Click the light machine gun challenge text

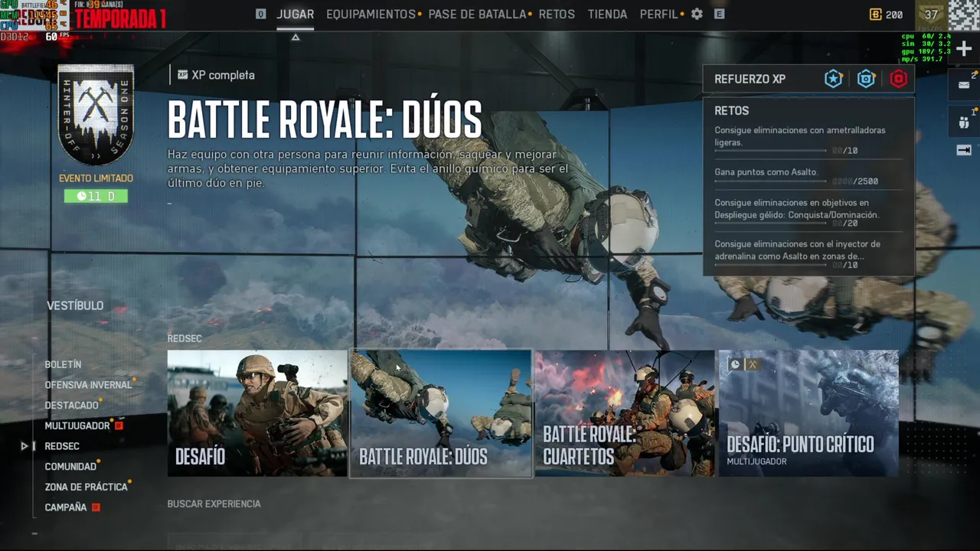tap(800, 136)
